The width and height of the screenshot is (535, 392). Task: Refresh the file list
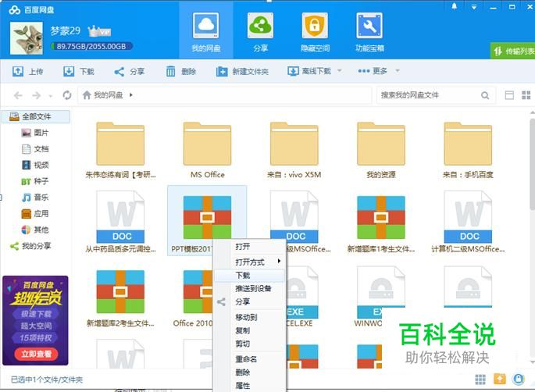point(67,95)
